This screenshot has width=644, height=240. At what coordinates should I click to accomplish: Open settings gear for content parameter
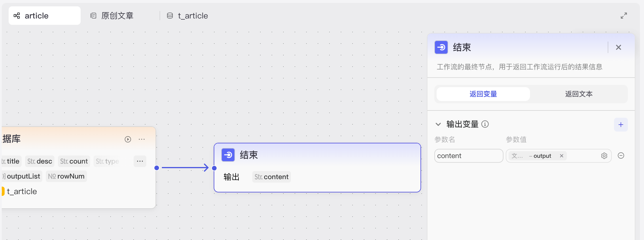[604, 156]
